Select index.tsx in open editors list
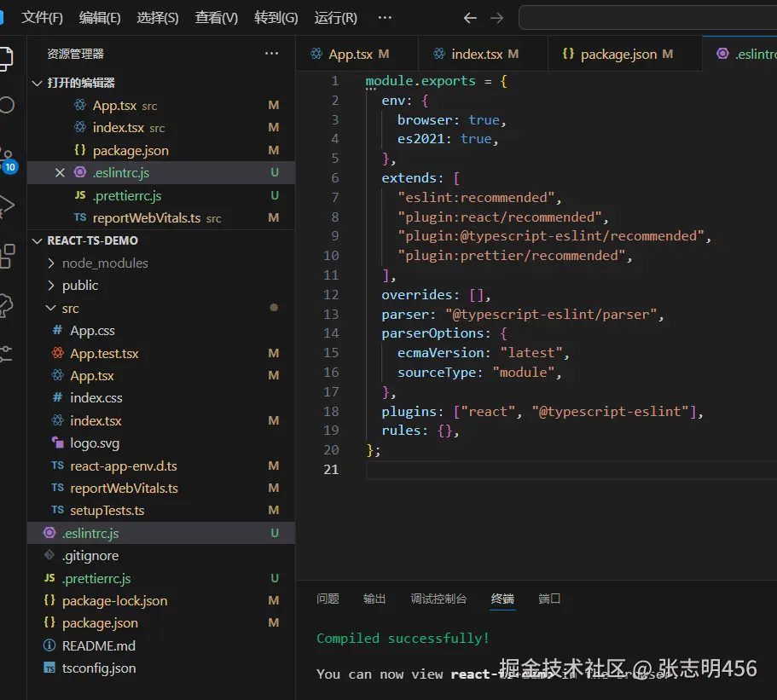Screen dimensions: 777x700 point(161,128)
